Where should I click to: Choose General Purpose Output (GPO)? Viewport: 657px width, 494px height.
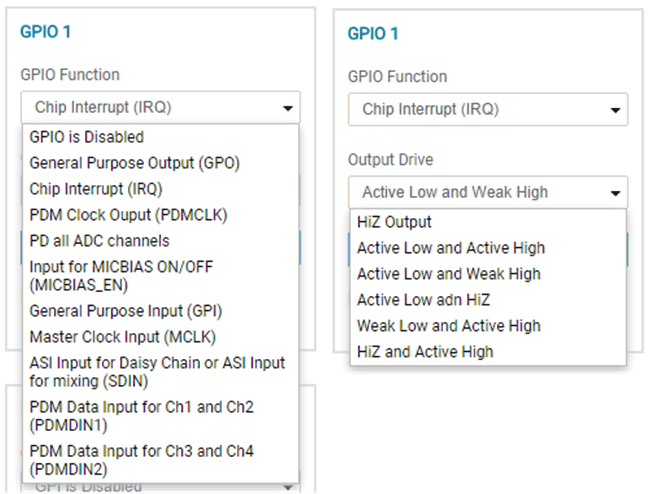(134, 162)
